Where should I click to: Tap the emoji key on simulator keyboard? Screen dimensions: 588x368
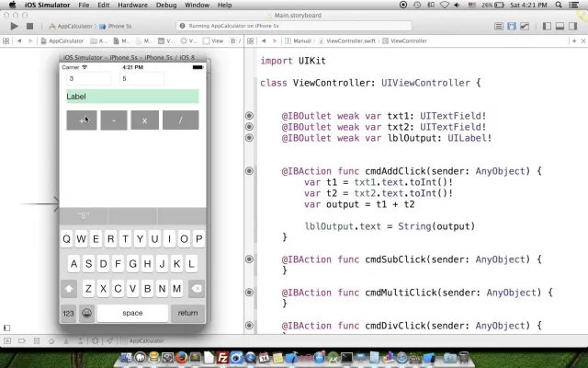tap(86, 313)
